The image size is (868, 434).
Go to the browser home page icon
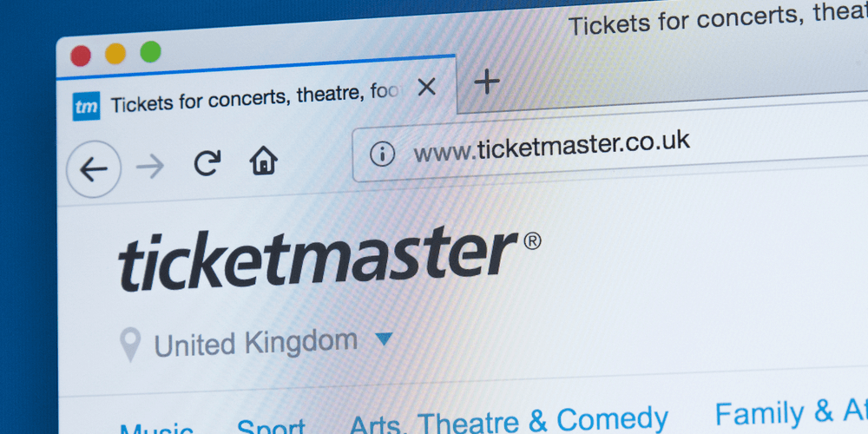tap(264, 161)
